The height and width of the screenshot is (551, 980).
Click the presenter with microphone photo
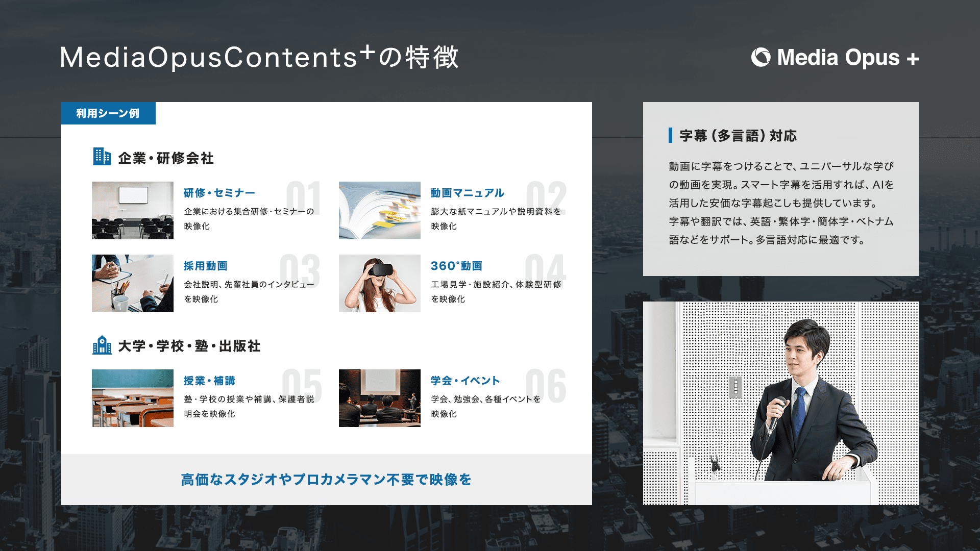(x=781, y=403)
